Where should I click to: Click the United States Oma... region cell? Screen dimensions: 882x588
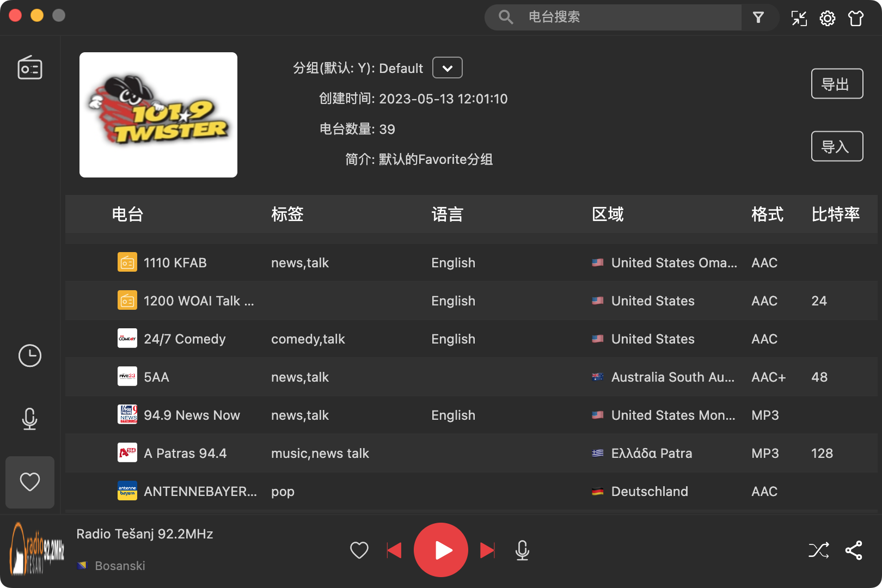point(674,263)
